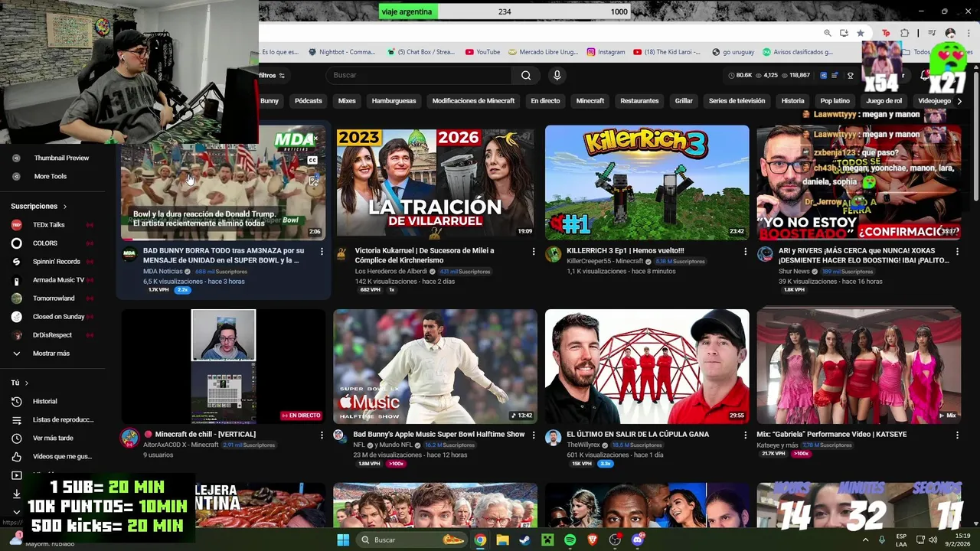Open Vídeos que me gustan sidebar item

point(52,456)
